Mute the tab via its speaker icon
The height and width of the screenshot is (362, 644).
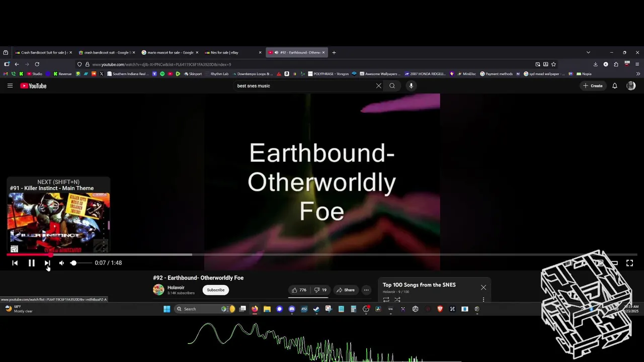(x=276, y=52)
